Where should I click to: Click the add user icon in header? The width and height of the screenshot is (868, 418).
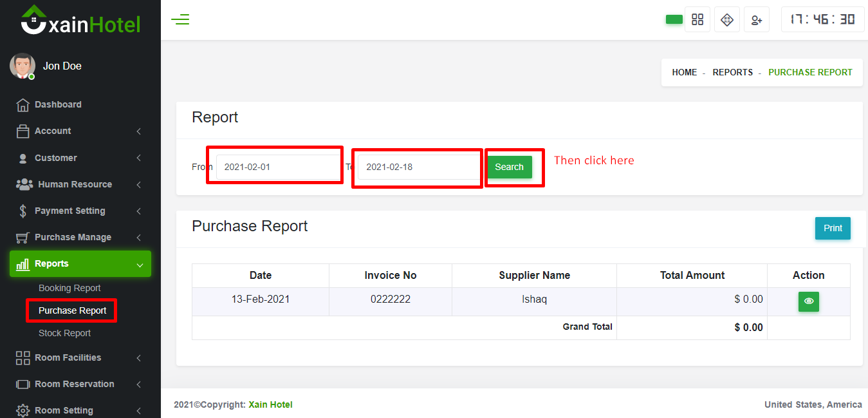tap(757, 20)
